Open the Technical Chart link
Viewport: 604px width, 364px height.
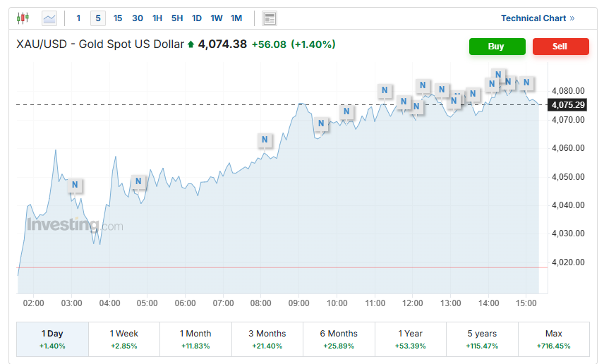538,18
